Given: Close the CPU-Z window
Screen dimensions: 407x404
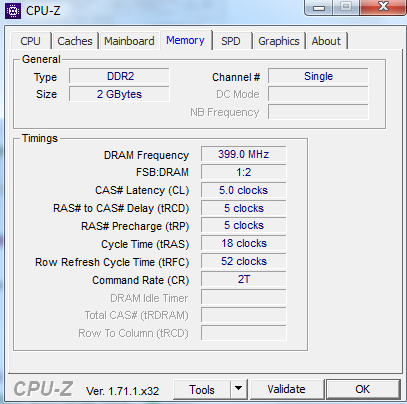Looking at the screenshot, I should [x=383, y=7].
